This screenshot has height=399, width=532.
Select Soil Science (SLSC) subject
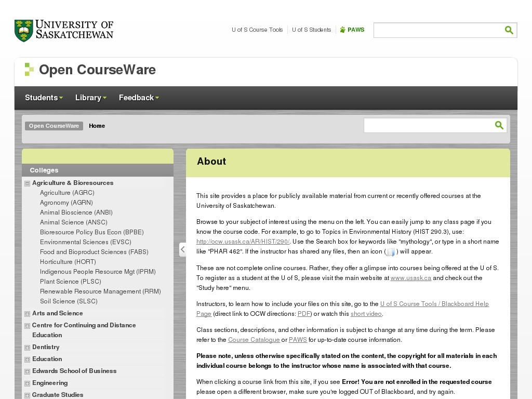tap(69, 301)
